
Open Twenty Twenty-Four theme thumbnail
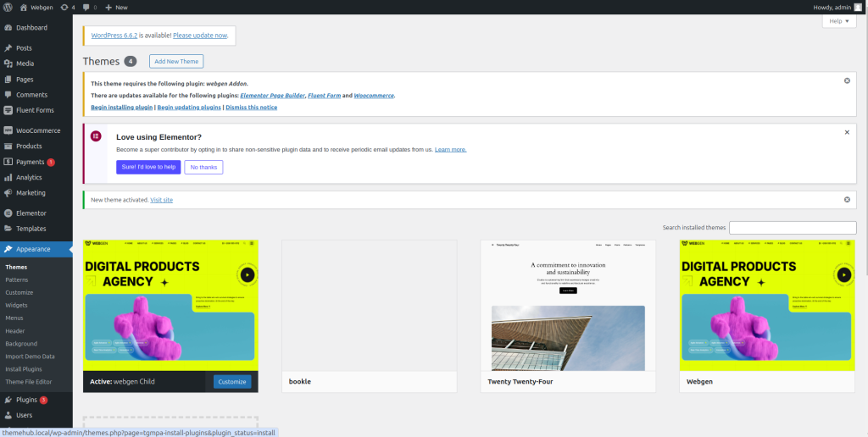click(x=568, y=306)
